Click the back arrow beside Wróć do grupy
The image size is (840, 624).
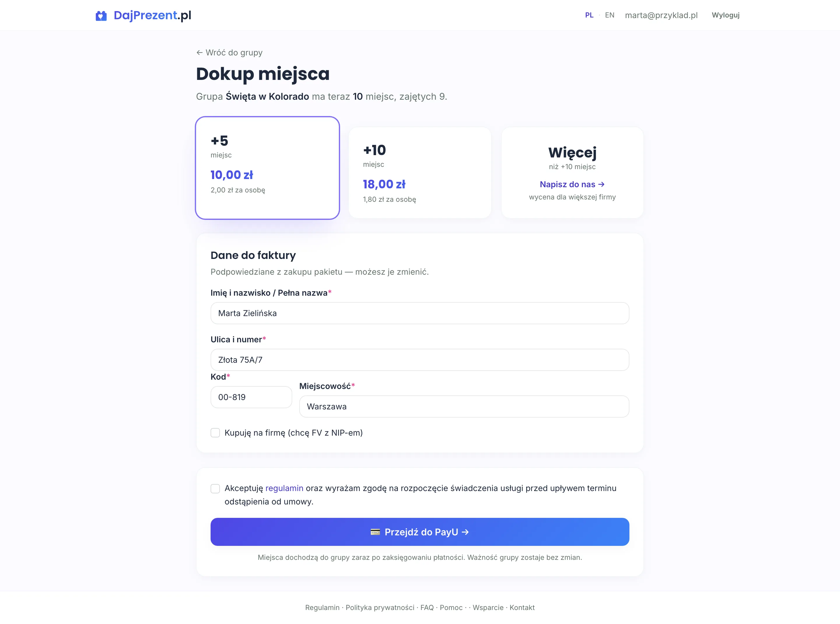199,52
